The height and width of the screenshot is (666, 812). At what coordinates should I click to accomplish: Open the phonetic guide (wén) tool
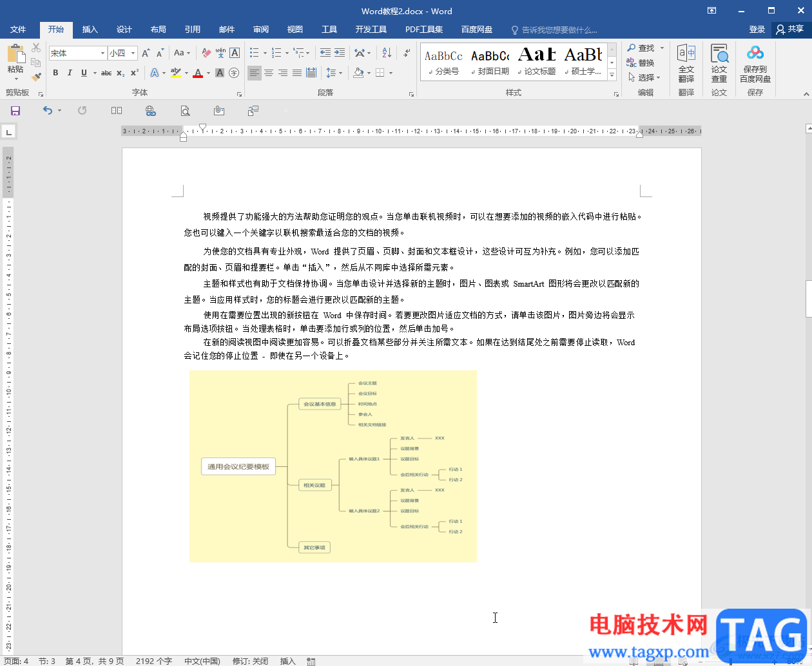pos(220,53)
